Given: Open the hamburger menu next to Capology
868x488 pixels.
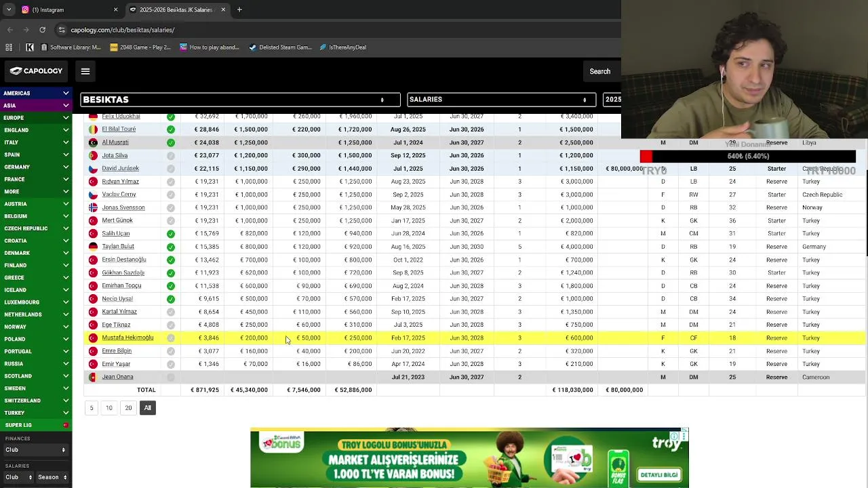Looking at the screenshot, I should tap(85, 71).
